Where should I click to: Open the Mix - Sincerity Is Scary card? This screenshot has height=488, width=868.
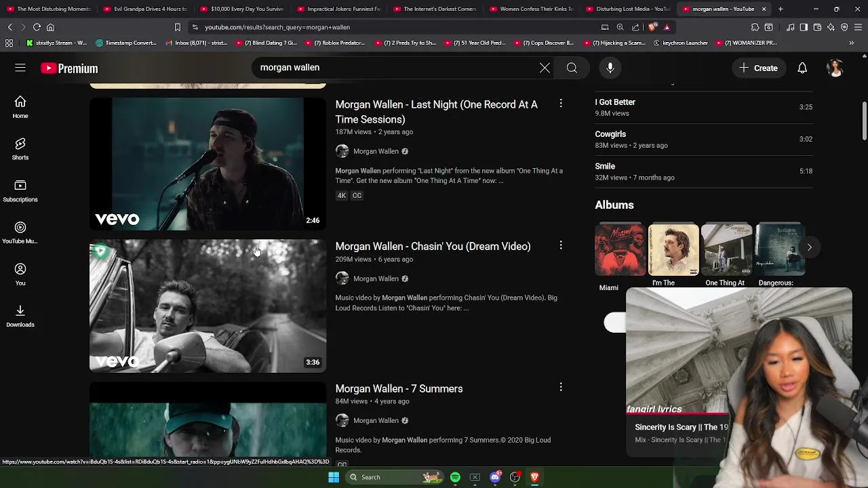(680, 432)
